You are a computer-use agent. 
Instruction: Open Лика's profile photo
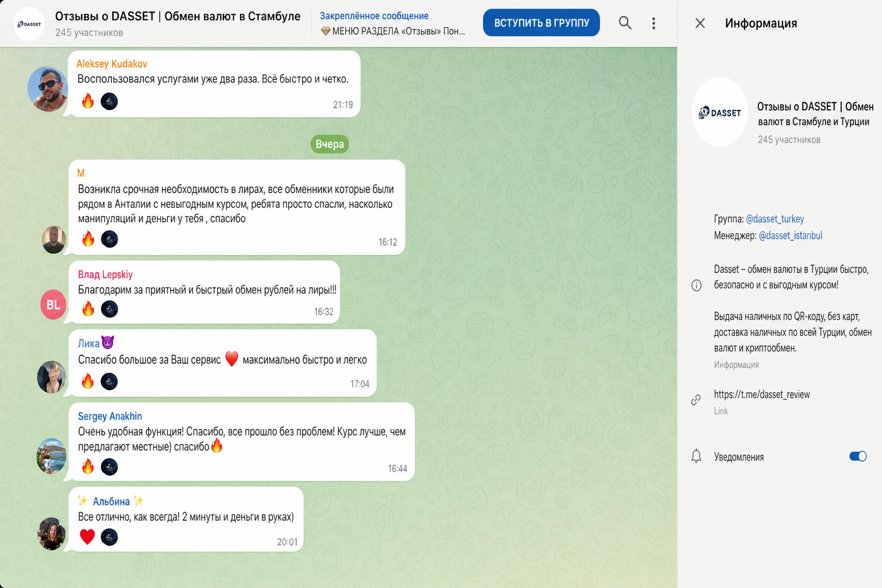(52, 377)
